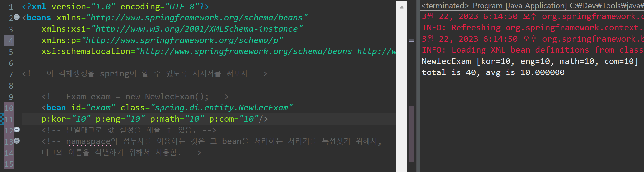Click the p:eng="10" attribute

120,119
